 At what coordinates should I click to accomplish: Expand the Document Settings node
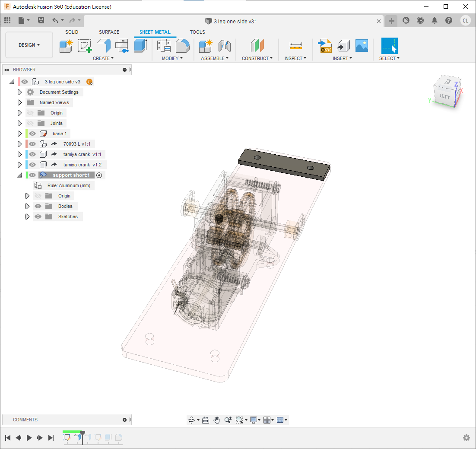pos(19,92)
